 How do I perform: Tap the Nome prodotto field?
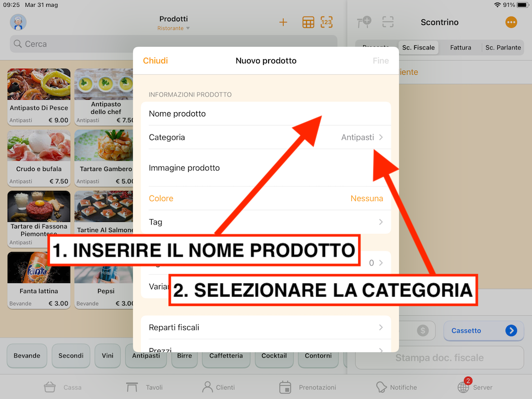[x=266, y=114]
